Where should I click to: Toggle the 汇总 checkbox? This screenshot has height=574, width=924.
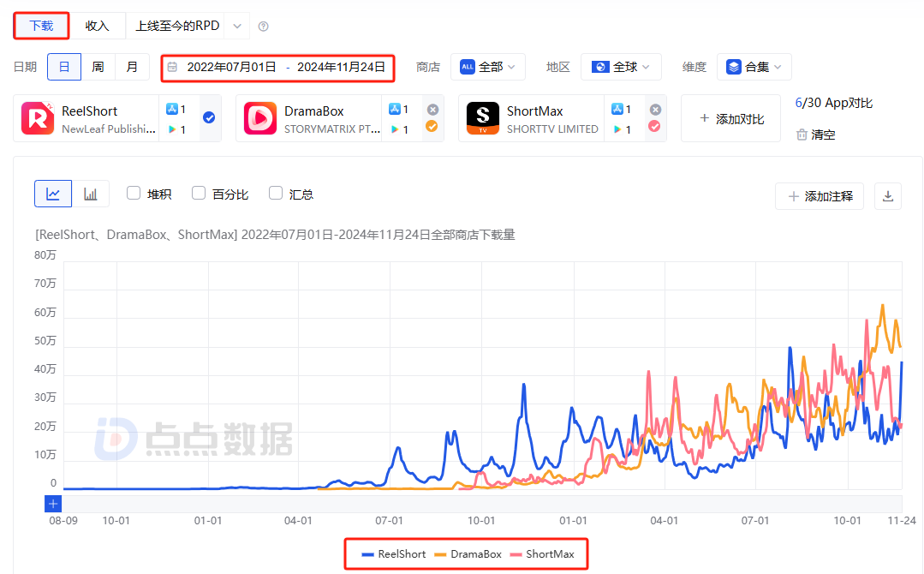point(274,194)
